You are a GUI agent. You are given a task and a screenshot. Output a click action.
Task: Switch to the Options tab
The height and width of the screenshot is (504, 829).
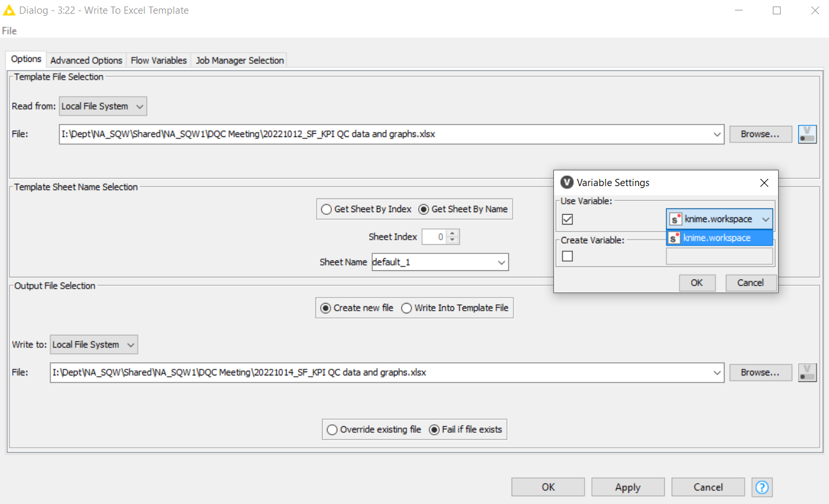pos(26,59)
